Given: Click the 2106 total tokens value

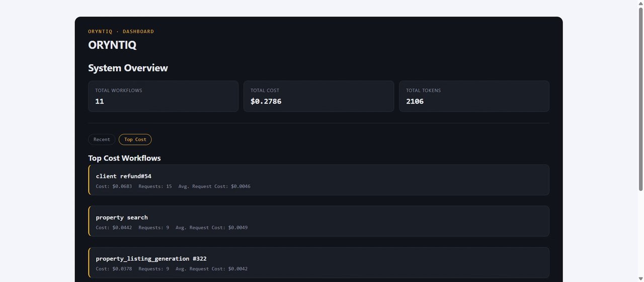Looking at the screenshot, I should (x=415, y=101).
